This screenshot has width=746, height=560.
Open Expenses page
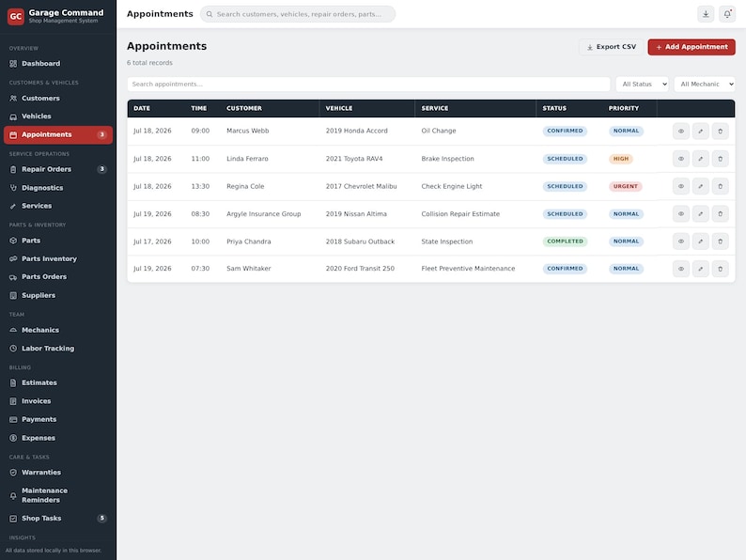pos(58,438)
